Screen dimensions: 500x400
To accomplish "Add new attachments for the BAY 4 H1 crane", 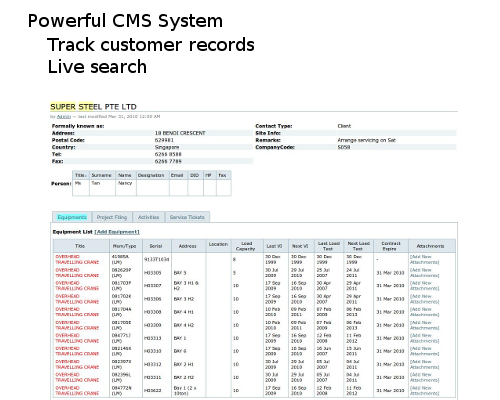I will click(x=424, y=312).
